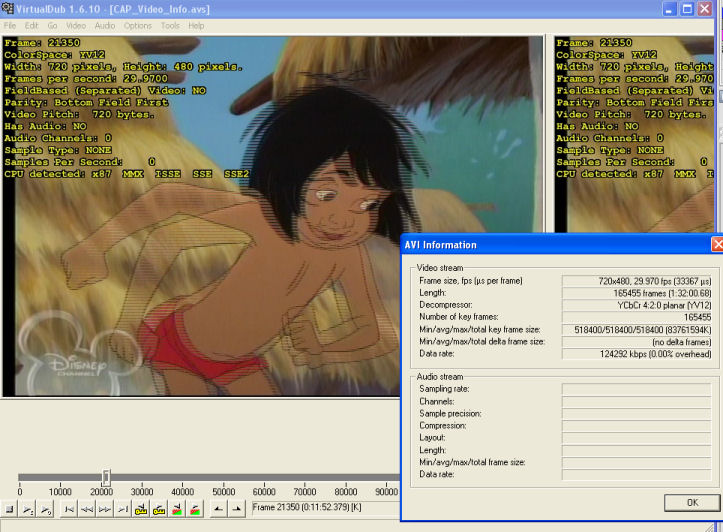
Task: Play the output video preview
Action: (45, 509)
